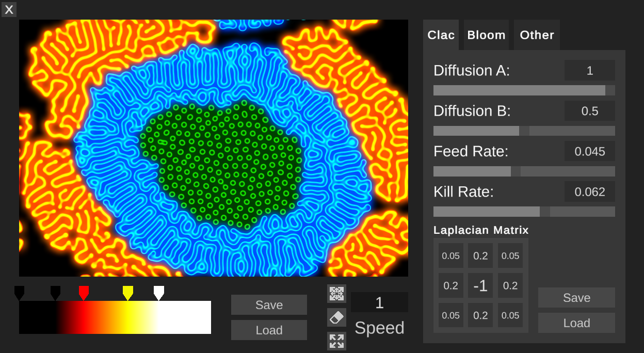Screen dimensions: 644x353
Task: Switch to the Bloom tab
Action: coord(486,35)
